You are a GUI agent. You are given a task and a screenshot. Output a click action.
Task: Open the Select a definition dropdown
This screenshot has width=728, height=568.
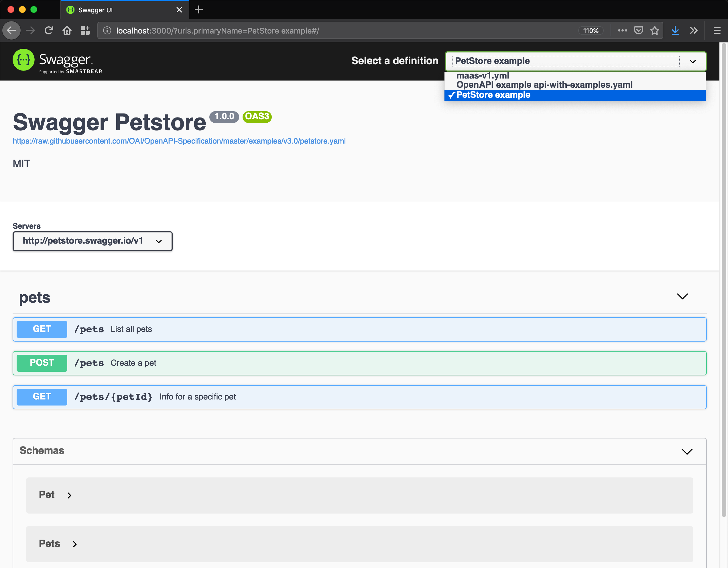tap(576, 61)
